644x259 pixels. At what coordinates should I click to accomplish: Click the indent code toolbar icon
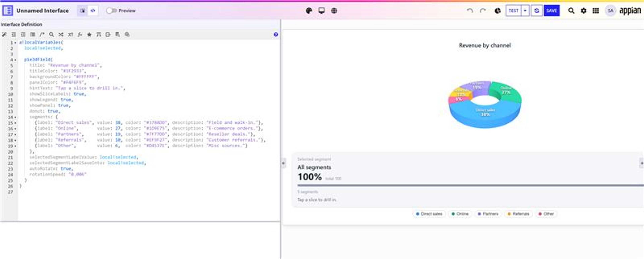(x=13, y=35)
